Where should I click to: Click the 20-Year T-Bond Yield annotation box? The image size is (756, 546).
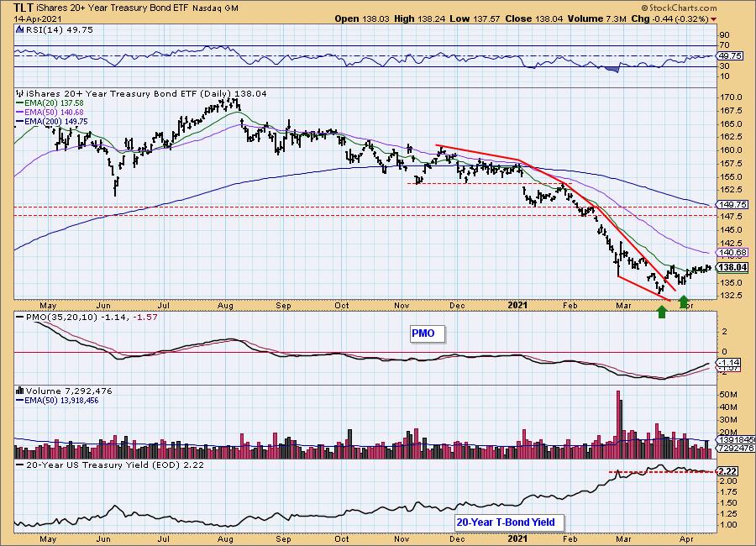(x=508, y=522)
